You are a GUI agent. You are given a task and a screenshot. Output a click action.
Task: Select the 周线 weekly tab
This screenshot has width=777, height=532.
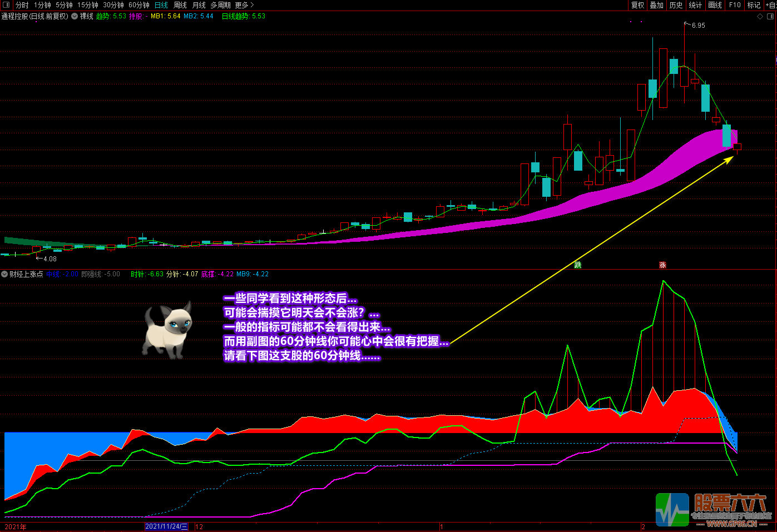pos(180,5)
